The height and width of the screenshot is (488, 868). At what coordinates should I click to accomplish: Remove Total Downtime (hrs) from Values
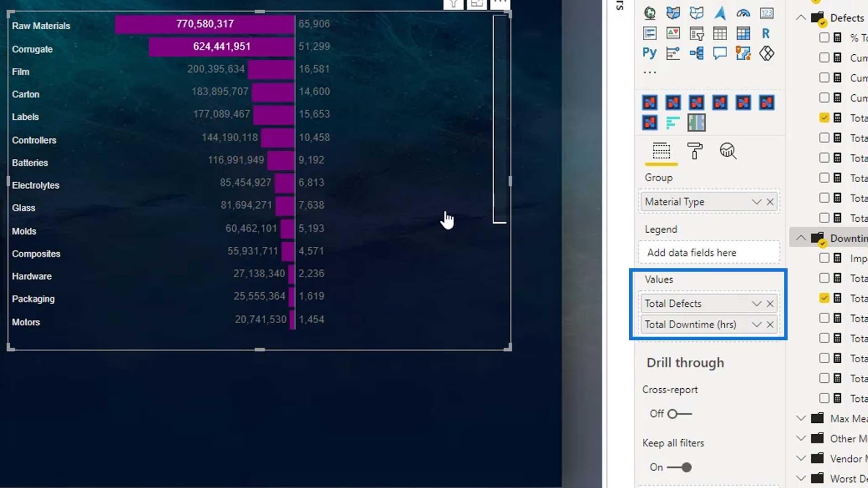[770, 325]
